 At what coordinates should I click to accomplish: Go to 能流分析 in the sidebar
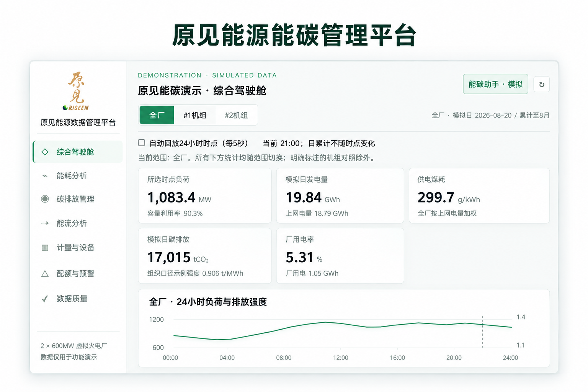78,223
